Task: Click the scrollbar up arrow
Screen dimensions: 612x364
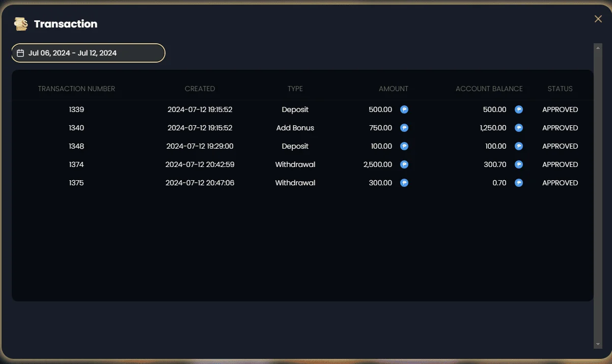Action: click(x=598, y=47)
